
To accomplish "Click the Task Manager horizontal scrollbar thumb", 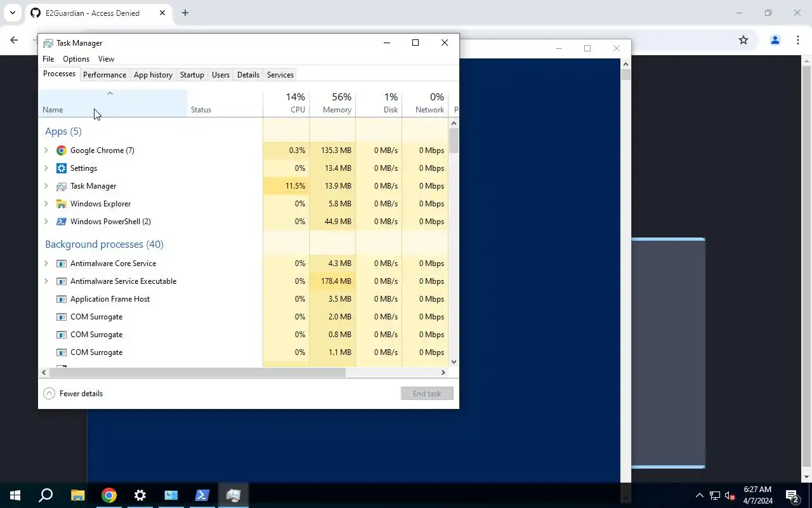I will coord(197,373).
